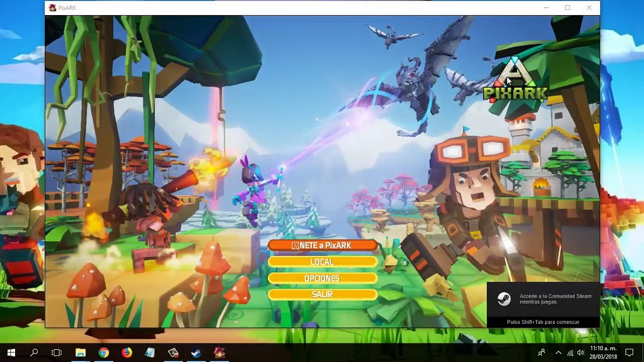Viewport: 644px width, 362px height.
Task: Open Firefox from the taskbar
Action: coord(127,352)
